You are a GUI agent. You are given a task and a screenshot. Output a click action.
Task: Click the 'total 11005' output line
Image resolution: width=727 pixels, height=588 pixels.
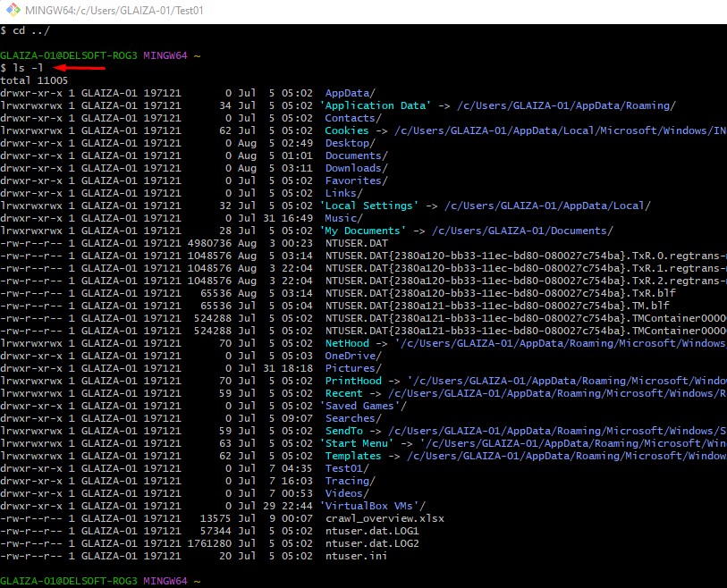pos(34,80)
